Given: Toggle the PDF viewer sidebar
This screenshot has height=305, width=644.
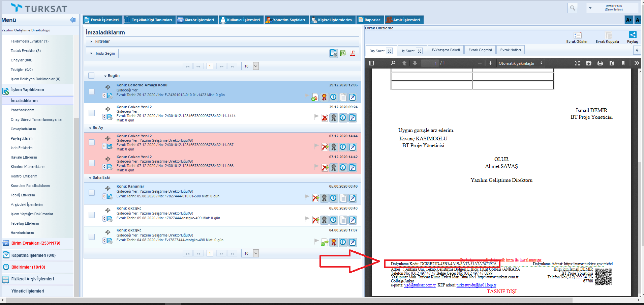Looking at the screenshot, I should click(371, 63).
